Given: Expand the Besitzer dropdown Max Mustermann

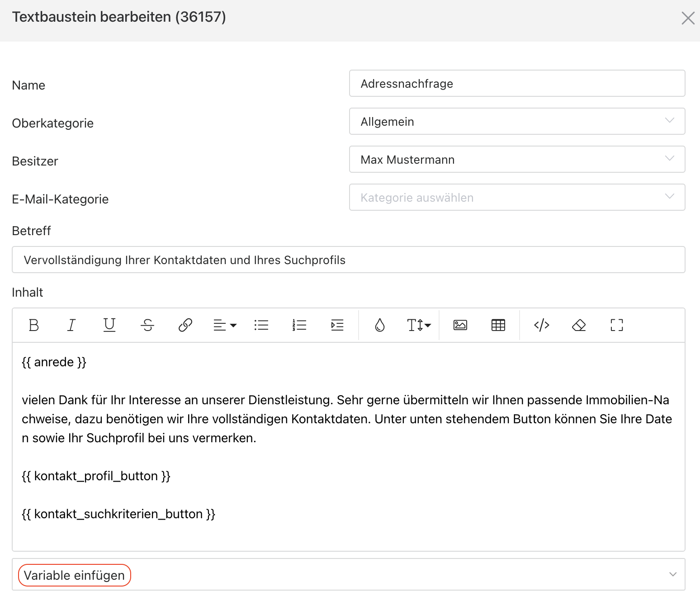Looking at the screenshot, I should tap(517, 159).
